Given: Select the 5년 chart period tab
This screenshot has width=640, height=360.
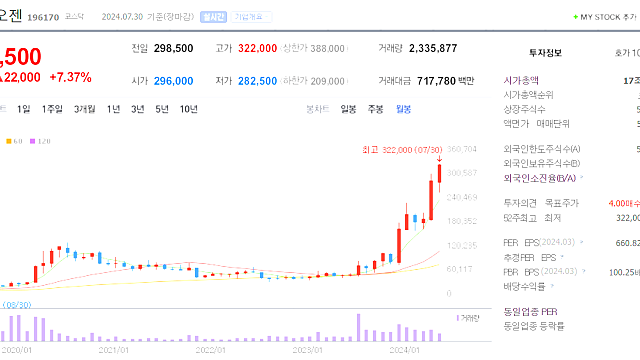Looking at the screenshot, I should 162,109.
